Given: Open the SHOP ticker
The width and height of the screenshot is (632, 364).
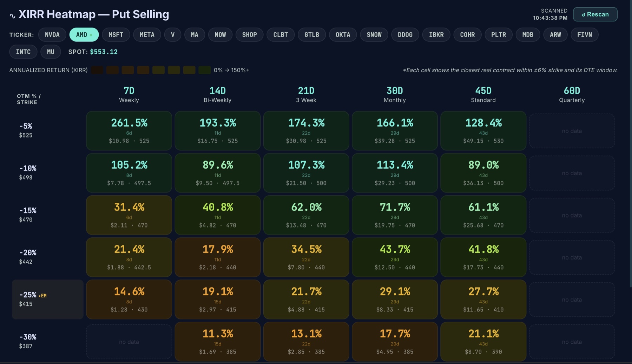Looking at the screenshot, I should [250, 35].
